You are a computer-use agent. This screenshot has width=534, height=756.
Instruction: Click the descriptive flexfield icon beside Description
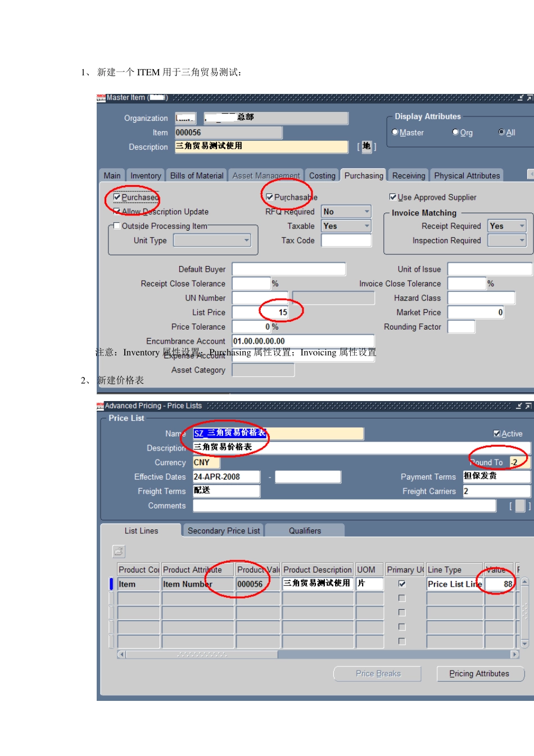(x=366, y=147)
